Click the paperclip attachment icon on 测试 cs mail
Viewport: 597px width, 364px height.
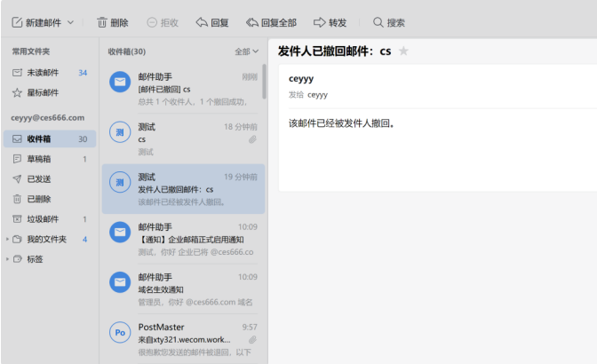click(x=252, y=139)
